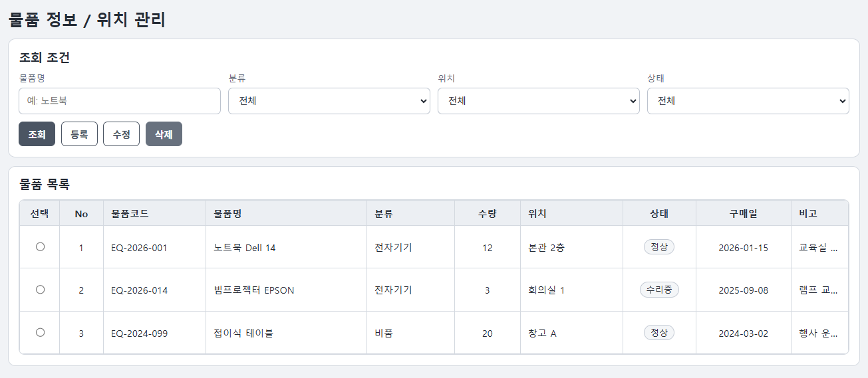The width and height of the screenshot is (868, 378).
Task: Expand the 위치 dropdown filter
Action: tap(538, 101)
